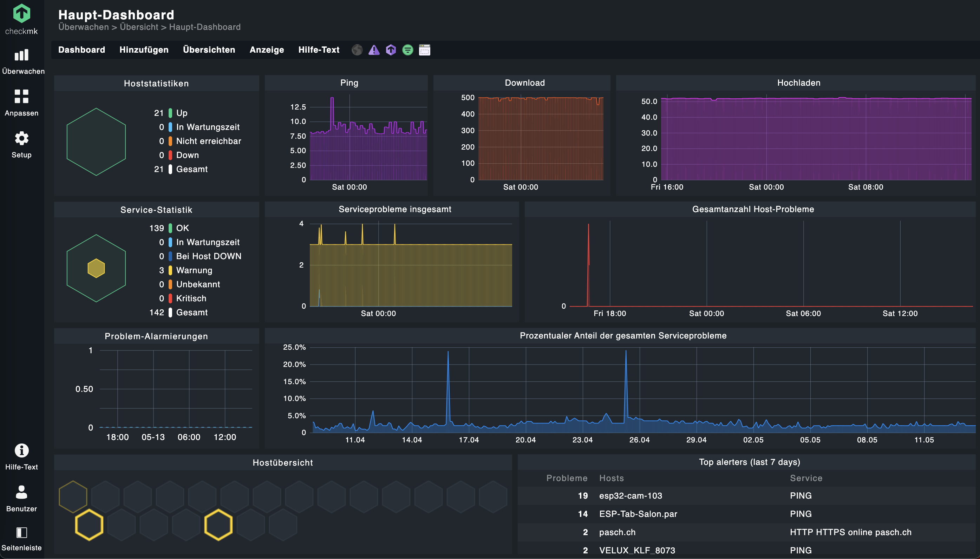Open the Dashboard menu
Screen dimensions: 980x559
[82, 50]
